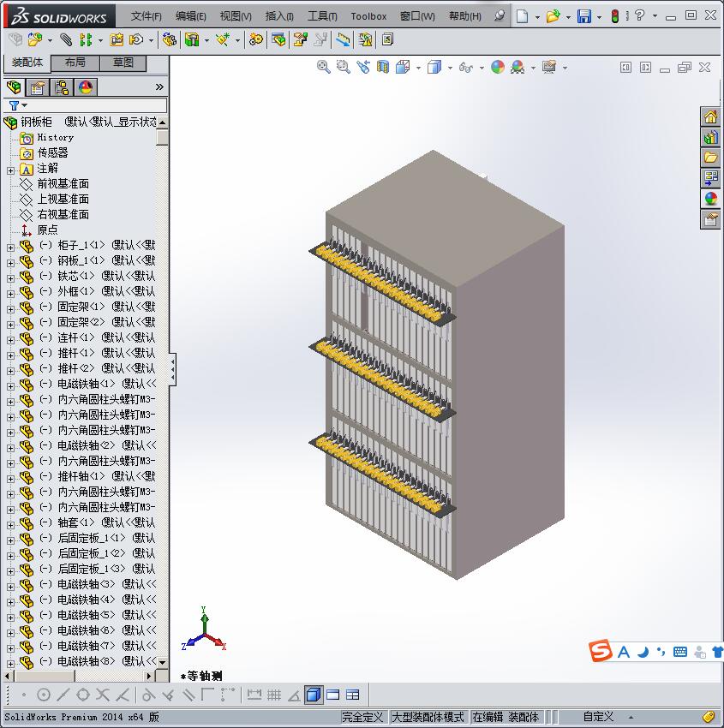The height and width of the screenshot is (728, 724).
Task: Open SolidWorks Resources home icon
Action: (x=710, y=117)
